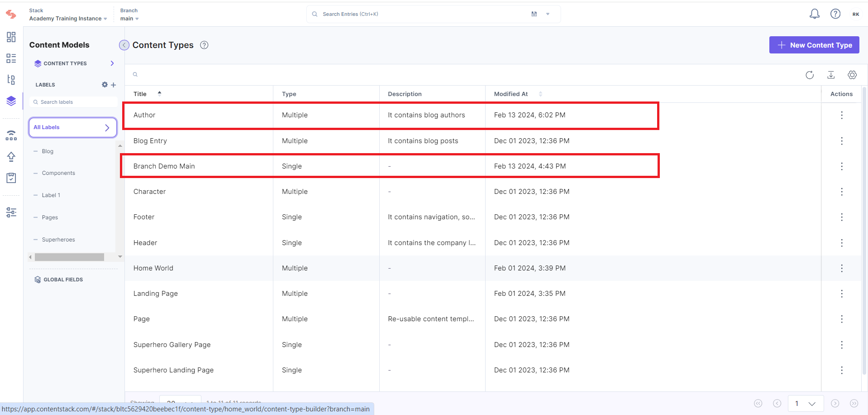This screenshot has width=868, height=415.
Task: Sort table by Modified At column
Action: click(540, 94)
